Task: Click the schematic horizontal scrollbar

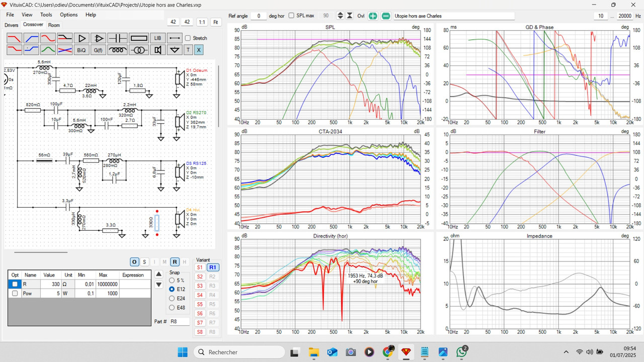Action: pyautogui.click(x=41, y=252)
